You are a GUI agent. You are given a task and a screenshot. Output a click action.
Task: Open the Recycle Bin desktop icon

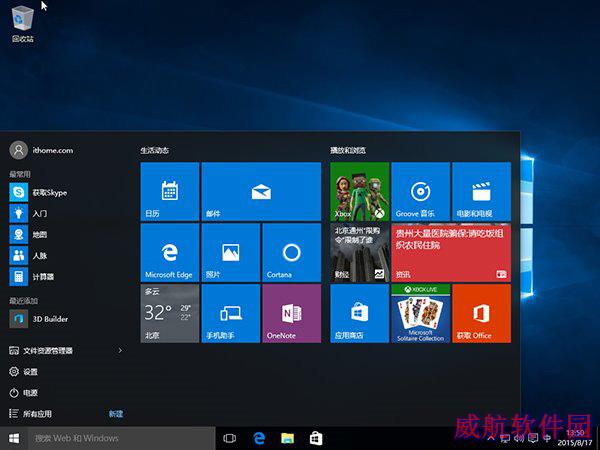23,24
